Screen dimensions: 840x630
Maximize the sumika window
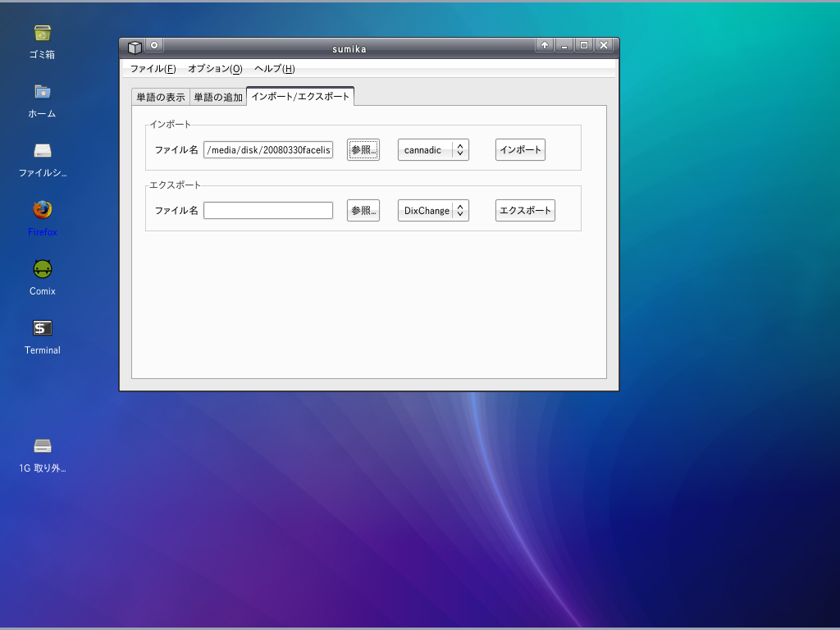[584, 45]
